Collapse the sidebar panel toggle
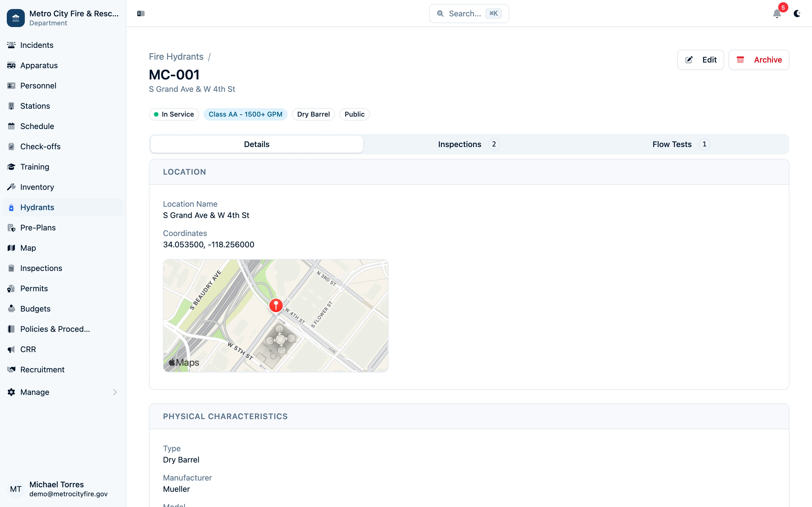Image resolution: width=812 pixels, height=507 pixels. point(141,14)
